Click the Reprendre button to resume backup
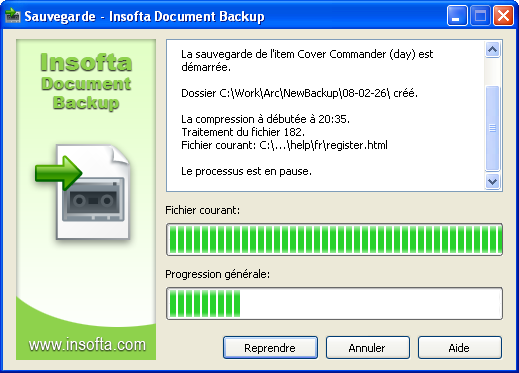This screenshot has width=519, height=373. 270,348
